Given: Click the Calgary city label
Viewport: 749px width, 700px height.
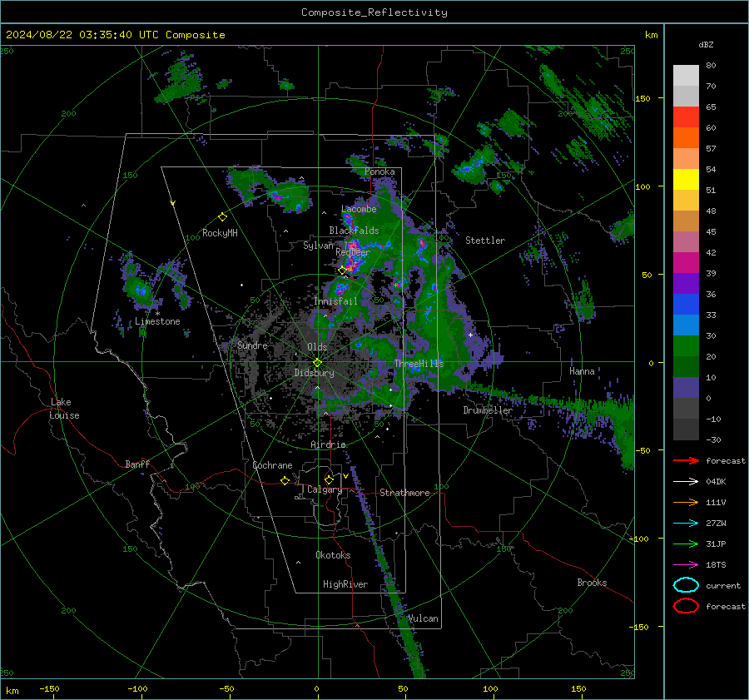Looking at the screenshot, I should pyautogui.click(x=325, y=489).
